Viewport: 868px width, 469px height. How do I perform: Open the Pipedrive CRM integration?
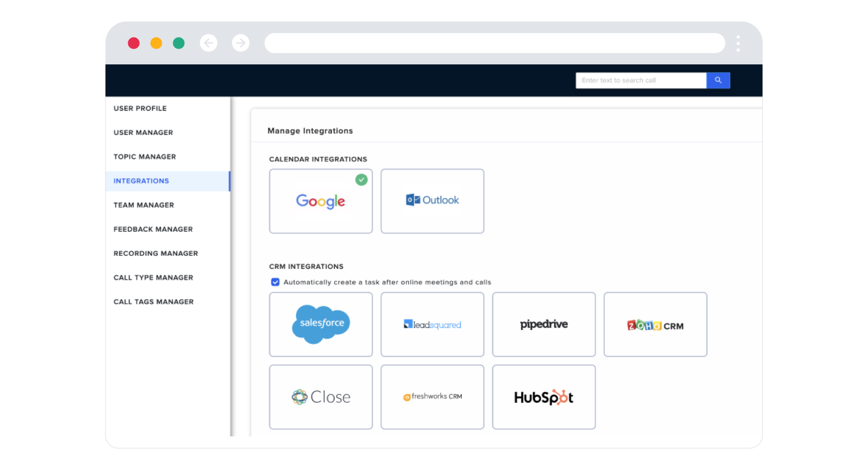pyautogui.click(x=544, y=325)
